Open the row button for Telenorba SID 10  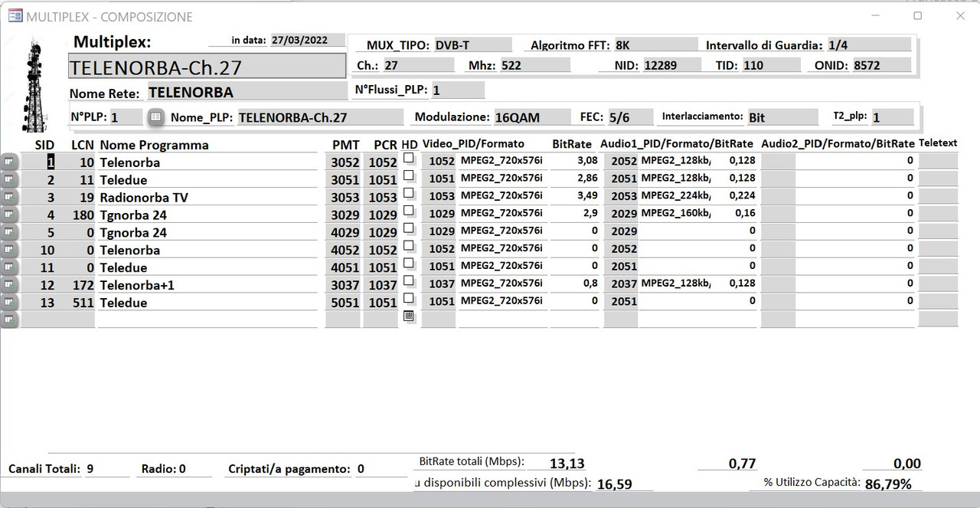coord(9,250)
